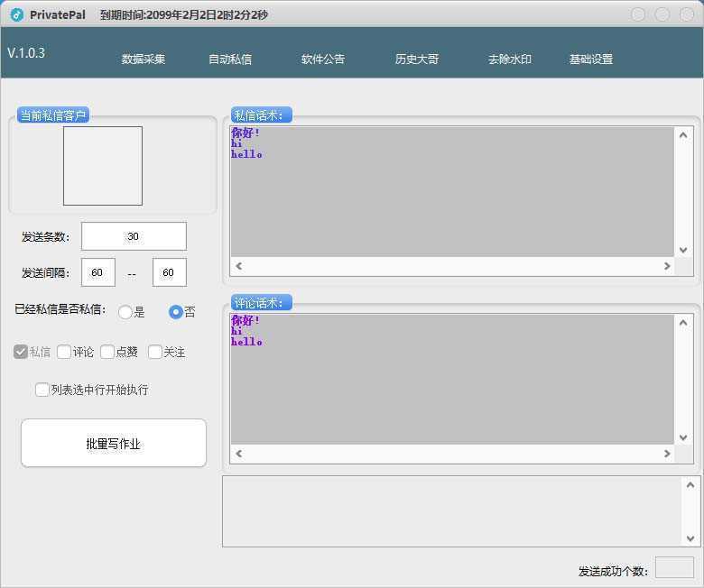The image size is (704, 588).
Task: Click the V.1.0.3 version label
Action: [x=26, y=53]
